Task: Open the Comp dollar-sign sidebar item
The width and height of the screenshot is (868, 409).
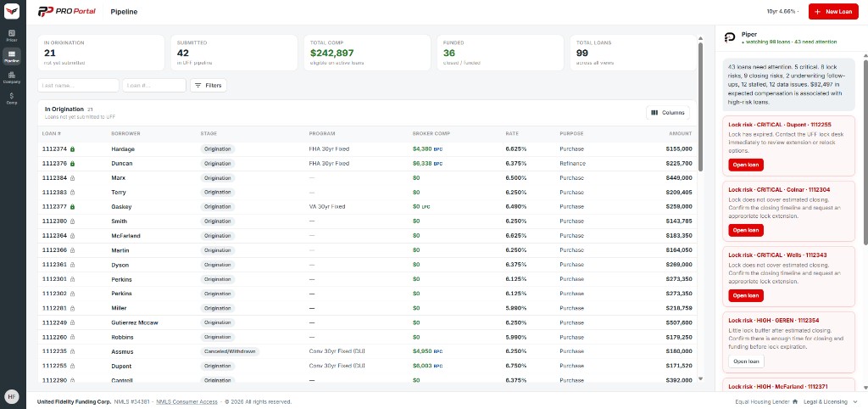Action: 12,98
